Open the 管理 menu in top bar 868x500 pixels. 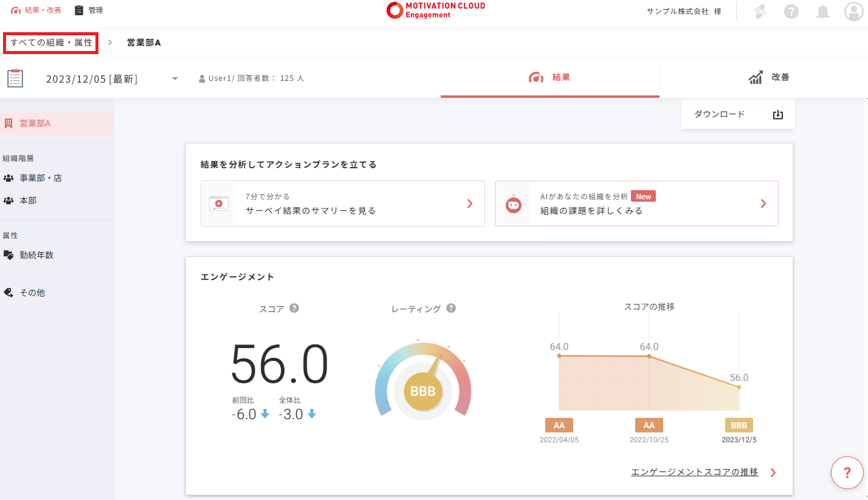pyautogui.click(x=89, y=10)
